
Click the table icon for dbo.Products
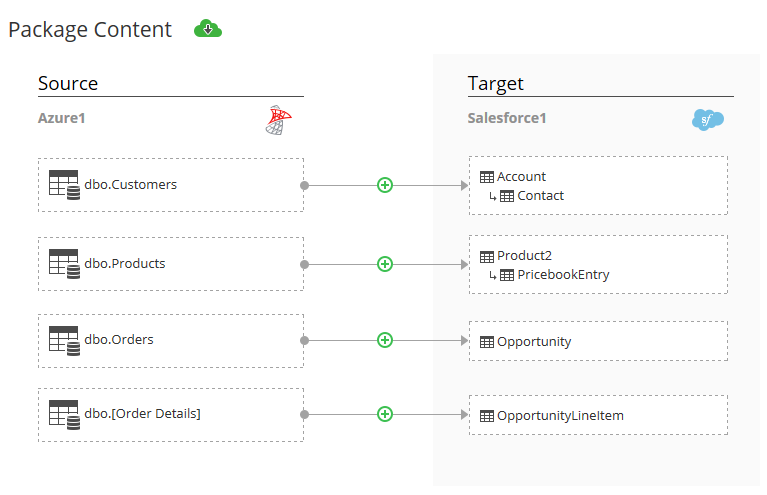[x=64, y=264]
